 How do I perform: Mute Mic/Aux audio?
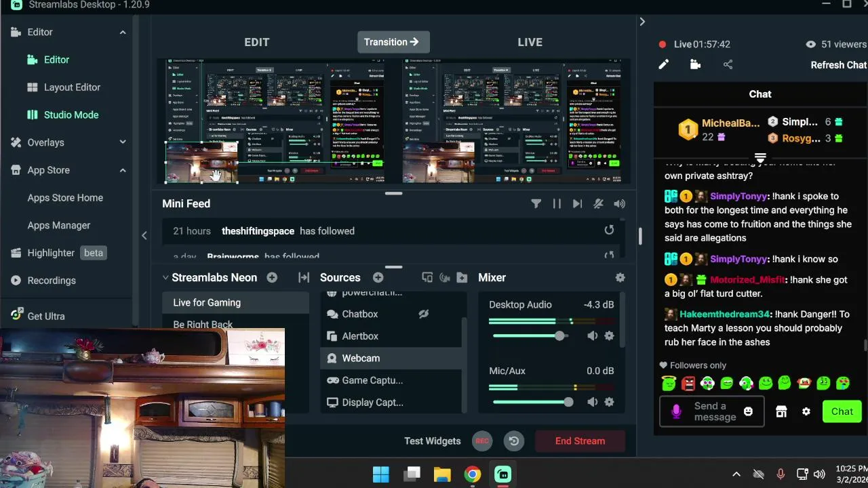click(x=592, y=402)
